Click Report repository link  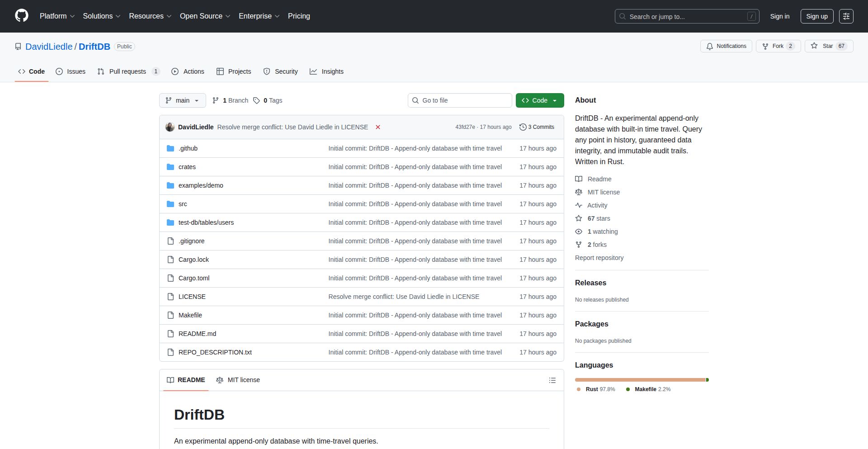[x=599, y=258]
